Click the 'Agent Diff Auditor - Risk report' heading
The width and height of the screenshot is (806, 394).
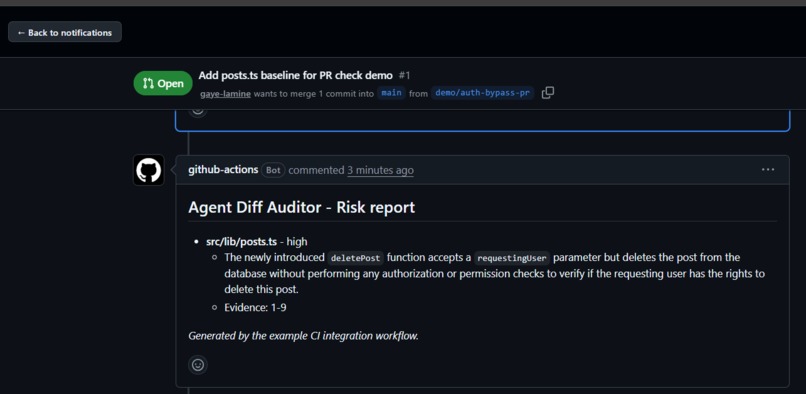[x=301, y=207]
